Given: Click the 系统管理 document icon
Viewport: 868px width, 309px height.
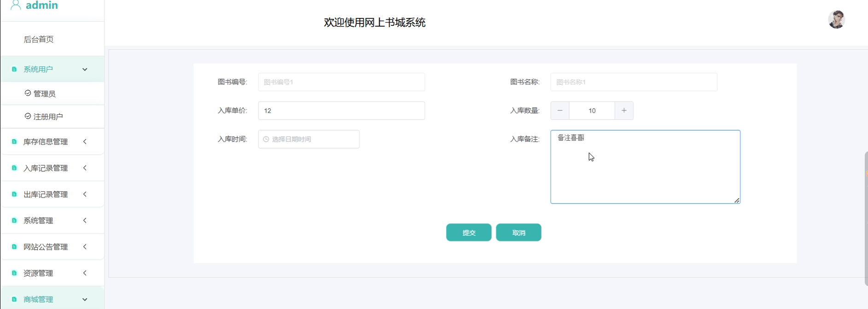Looking at the screenshot, I should 14,220.
